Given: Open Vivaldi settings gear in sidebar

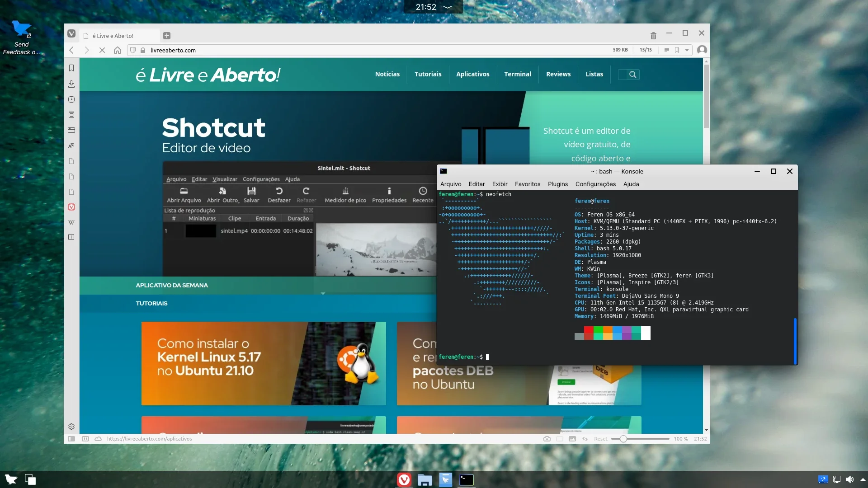Looking at the screenshot, I should [x=71, y=427].
